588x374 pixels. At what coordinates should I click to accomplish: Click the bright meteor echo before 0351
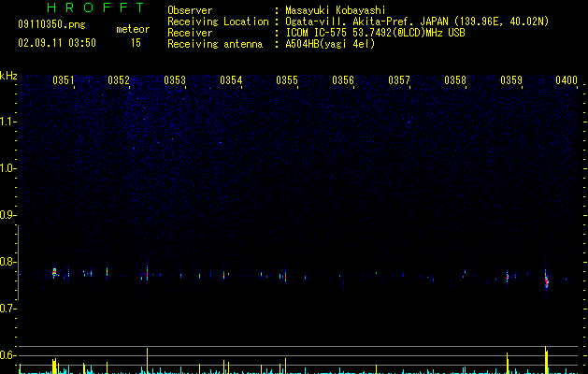[x=54, y=272]
